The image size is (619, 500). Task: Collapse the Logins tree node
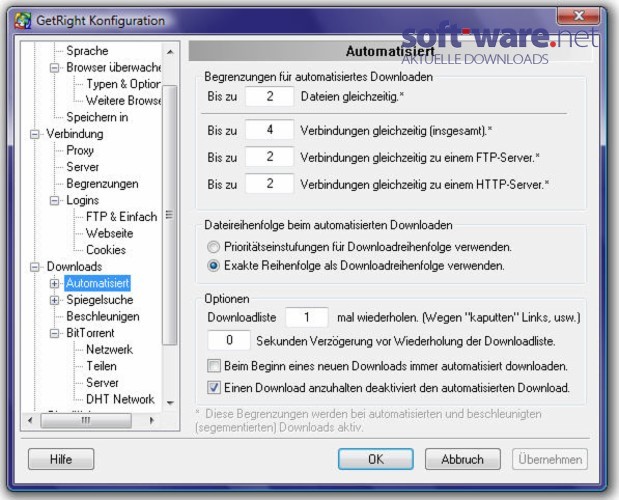tap(54, 200)
